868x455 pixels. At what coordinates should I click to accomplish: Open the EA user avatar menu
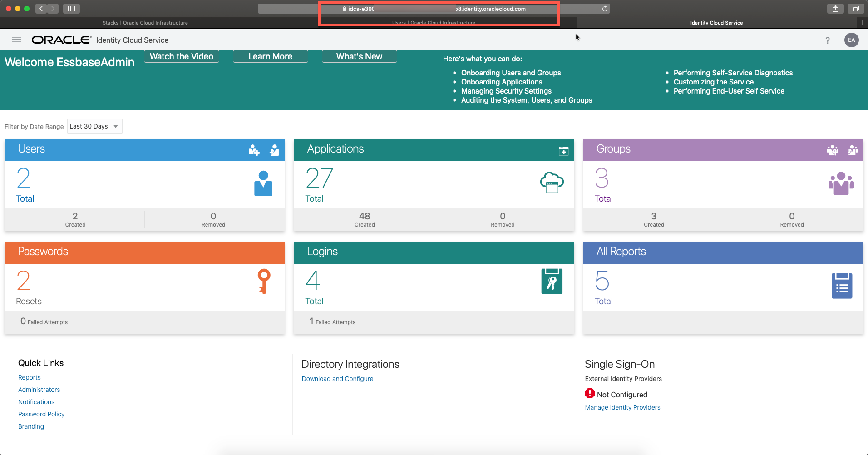click(x=851, y=40)
